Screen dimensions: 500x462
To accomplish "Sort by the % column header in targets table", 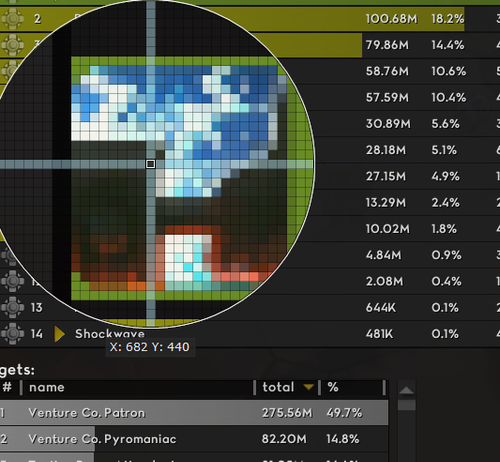I will (x=333, y=387).
